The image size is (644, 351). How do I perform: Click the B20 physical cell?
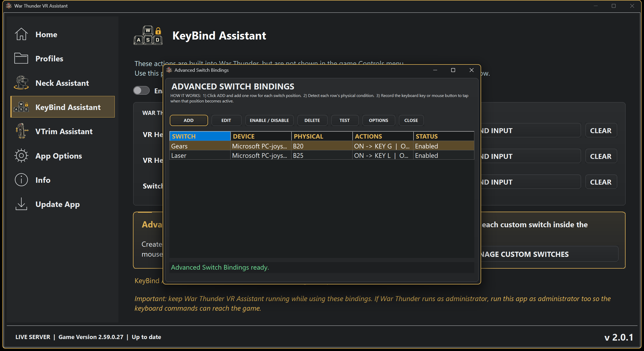click(322, 146)
